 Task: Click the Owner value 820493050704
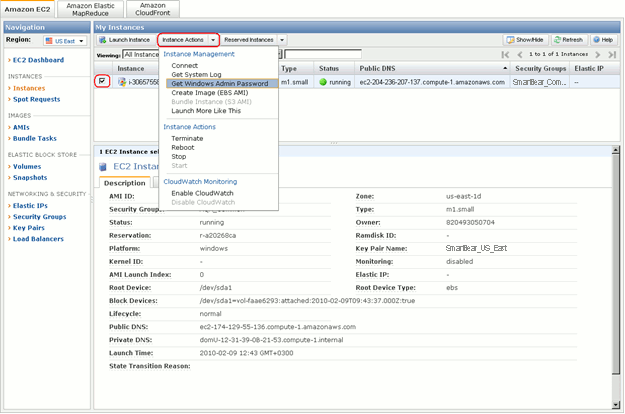tap(470, 222)
